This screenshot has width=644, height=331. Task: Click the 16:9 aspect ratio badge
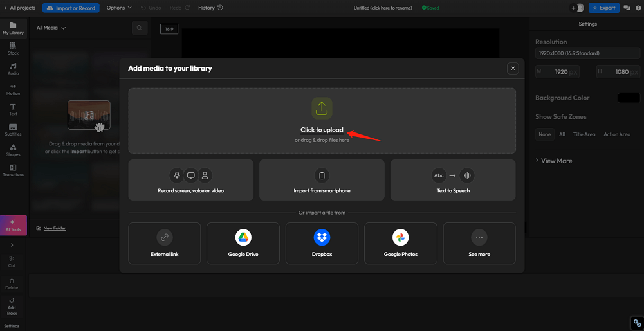(169, 29)
